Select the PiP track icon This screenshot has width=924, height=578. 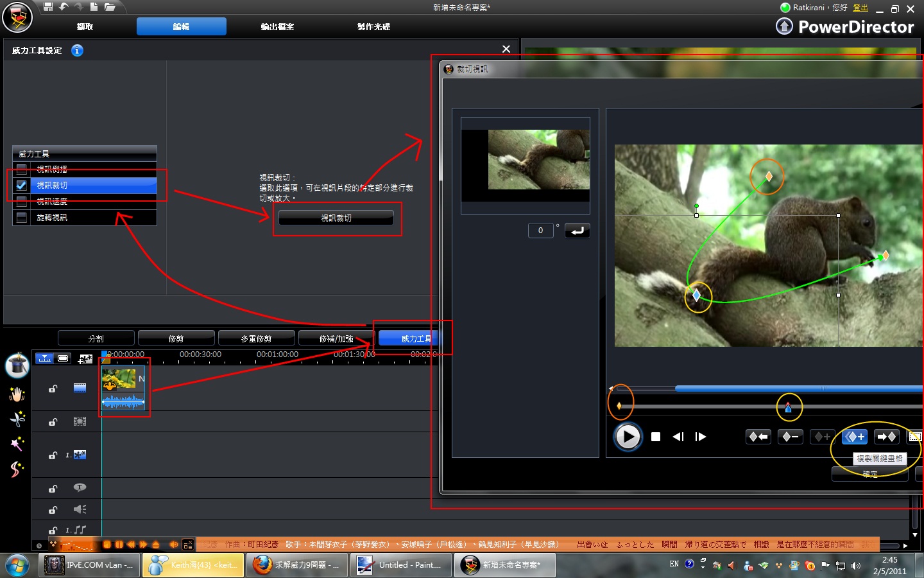pyautogui.click(x=80, y=455)
